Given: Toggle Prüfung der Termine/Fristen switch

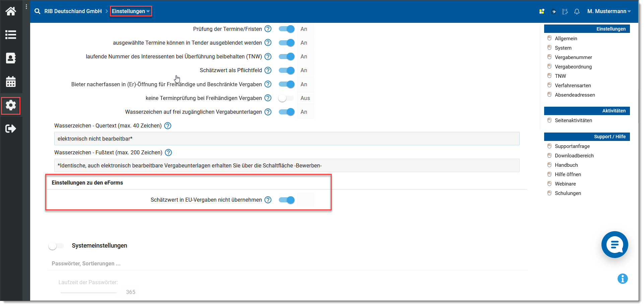Looking at the screenshot, I should 286,29.
